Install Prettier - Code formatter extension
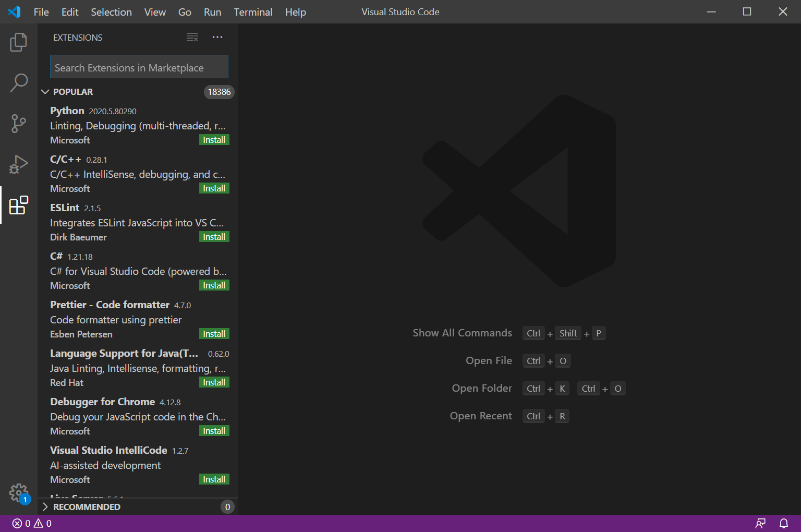 (x=214, y=334)
